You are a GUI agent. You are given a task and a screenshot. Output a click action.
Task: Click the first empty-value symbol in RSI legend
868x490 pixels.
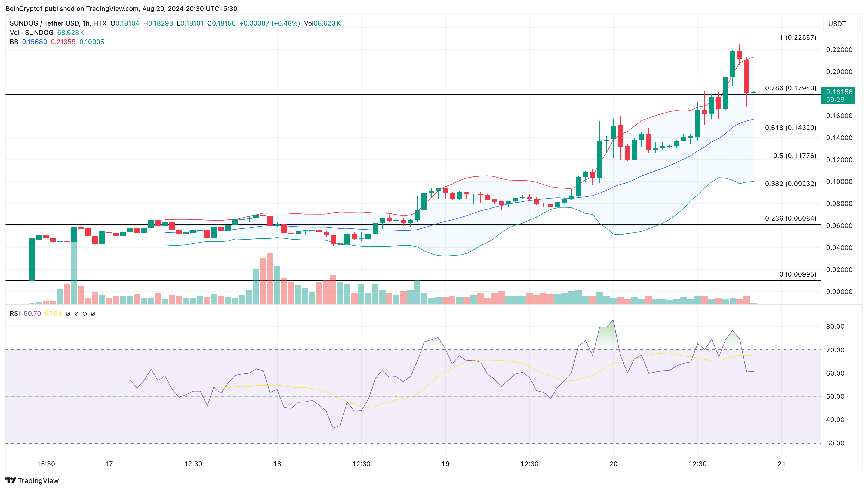(68, 314)
